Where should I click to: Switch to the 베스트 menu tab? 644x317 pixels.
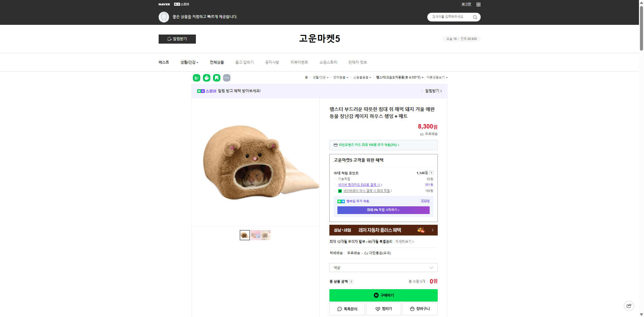[x=163, y=62]
